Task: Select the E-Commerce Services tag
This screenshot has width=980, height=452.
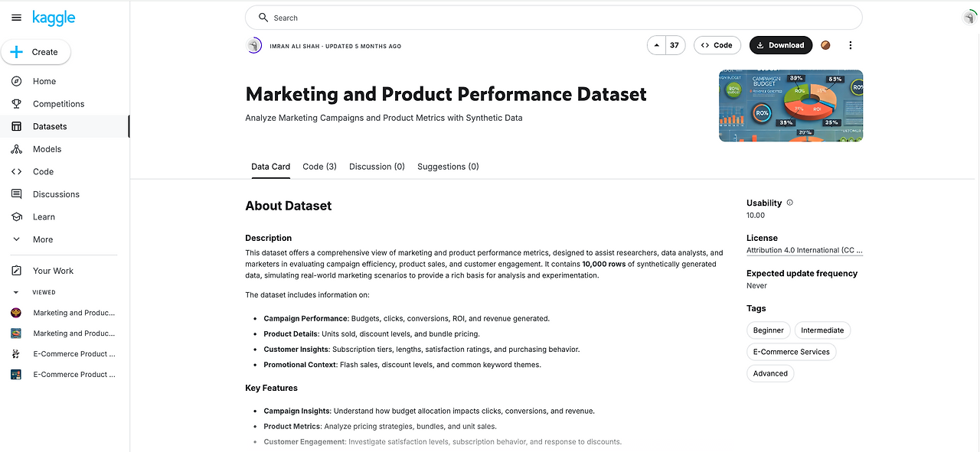Action: point(791,352)
